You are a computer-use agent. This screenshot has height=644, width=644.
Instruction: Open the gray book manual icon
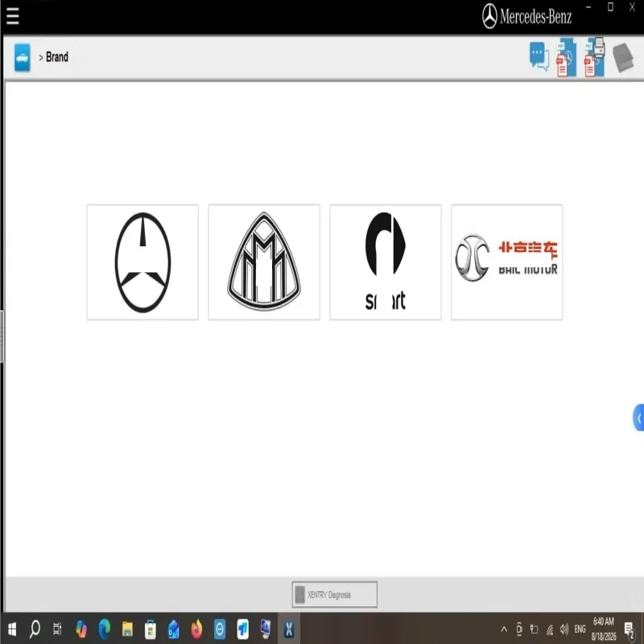tap(623, 57)
